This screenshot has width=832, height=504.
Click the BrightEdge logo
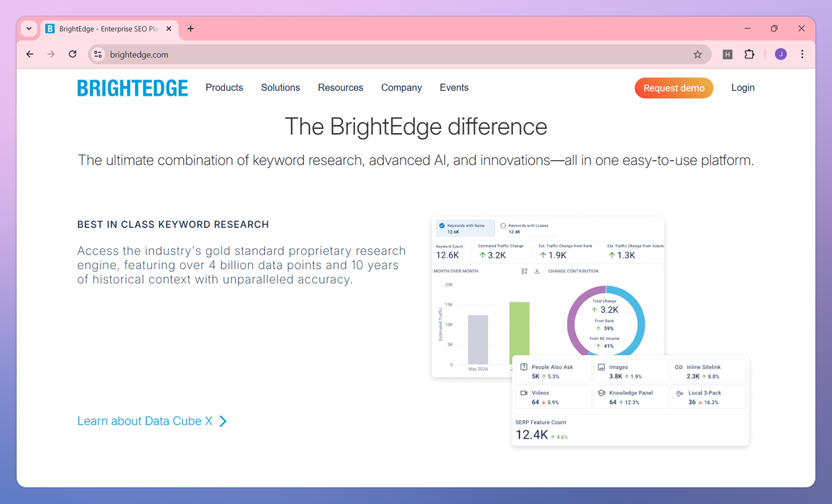(132, 88)
